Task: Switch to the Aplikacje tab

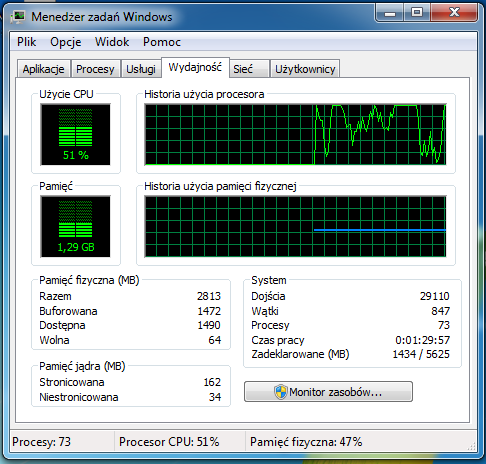Action: coord(44,69)
